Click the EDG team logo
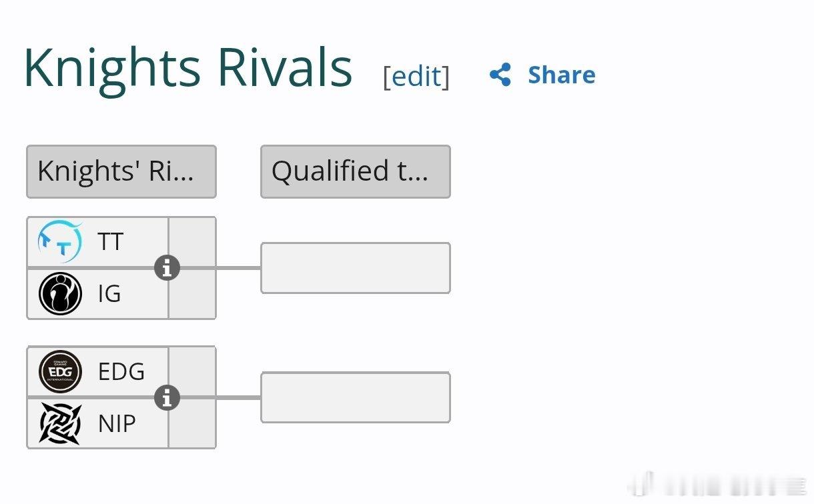Screen dimensions: 814x504 [x=60, y=371]
